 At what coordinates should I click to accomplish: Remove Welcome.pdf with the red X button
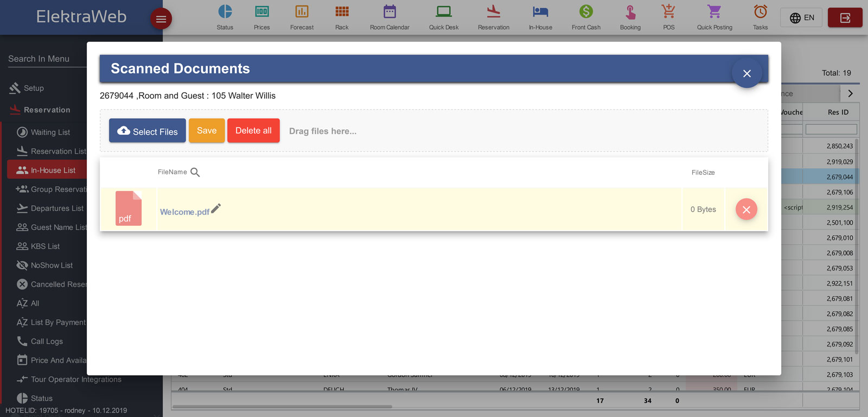(746, 210)
